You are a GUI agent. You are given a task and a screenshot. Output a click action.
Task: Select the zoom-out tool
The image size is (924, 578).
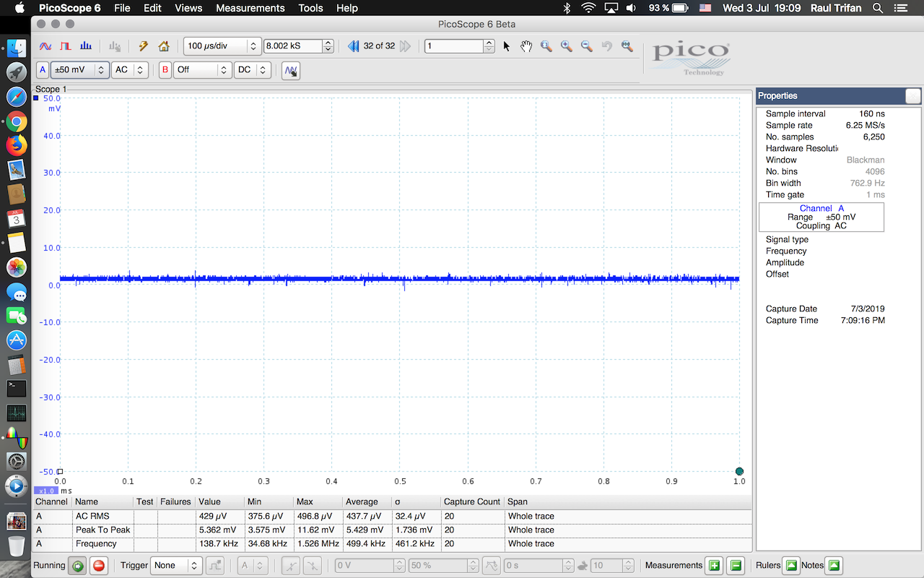[x=587, y=46]
